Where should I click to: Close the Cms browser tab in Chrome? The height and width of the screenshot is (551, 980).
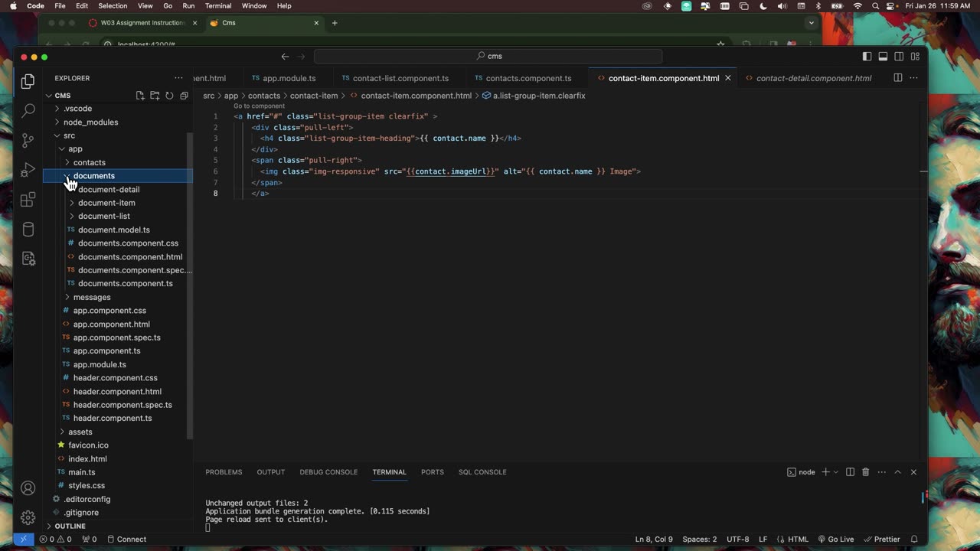[316, 23]
